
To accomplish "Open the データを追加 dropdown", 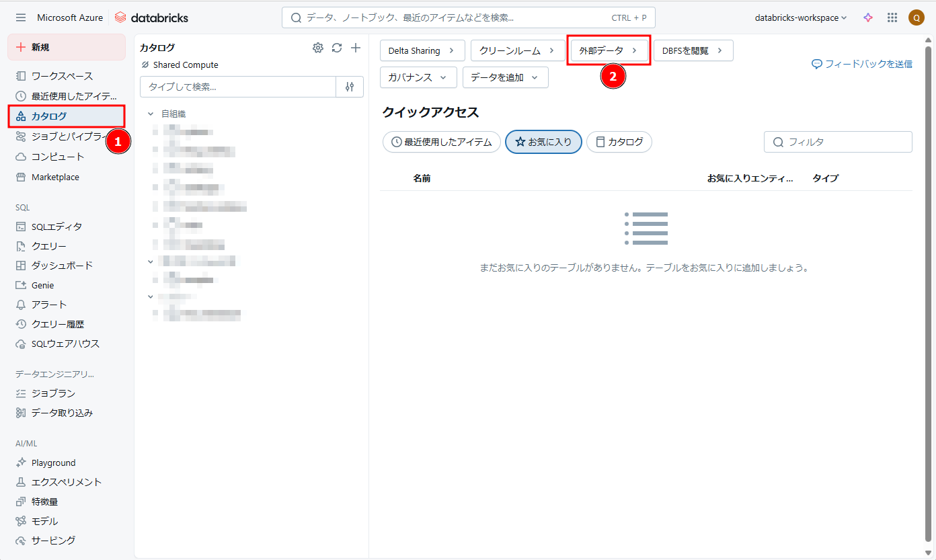I will [505, 77].
